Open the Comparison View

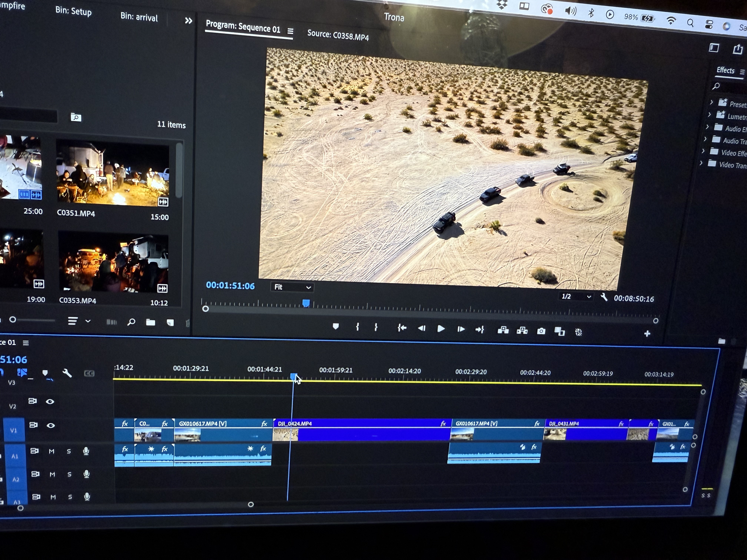[560, 331]
